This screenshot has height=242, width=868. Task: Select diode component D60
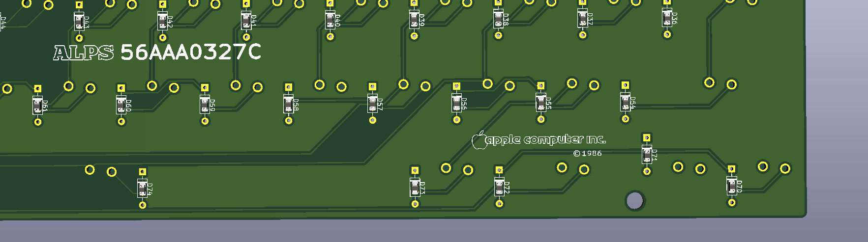point(121,105)
